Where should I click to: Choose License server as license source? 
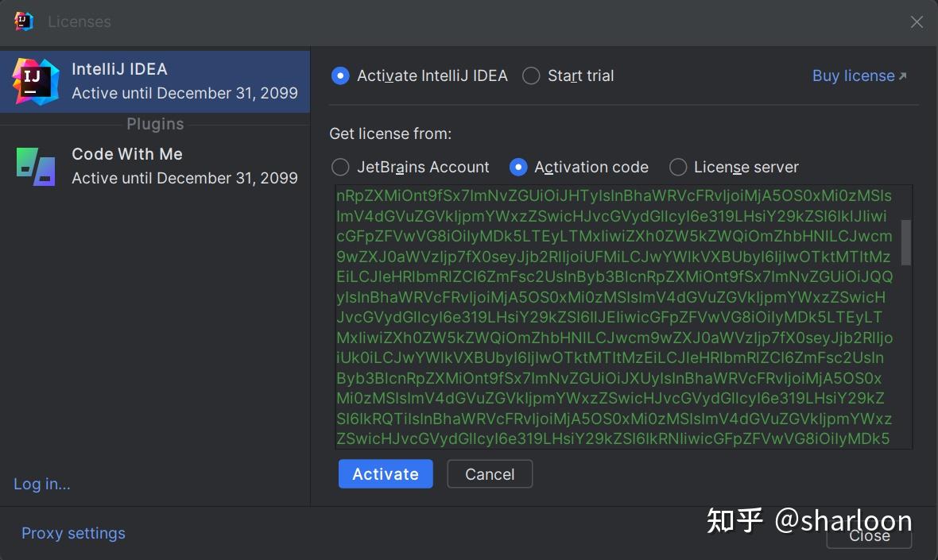click(x=678, y=167)
